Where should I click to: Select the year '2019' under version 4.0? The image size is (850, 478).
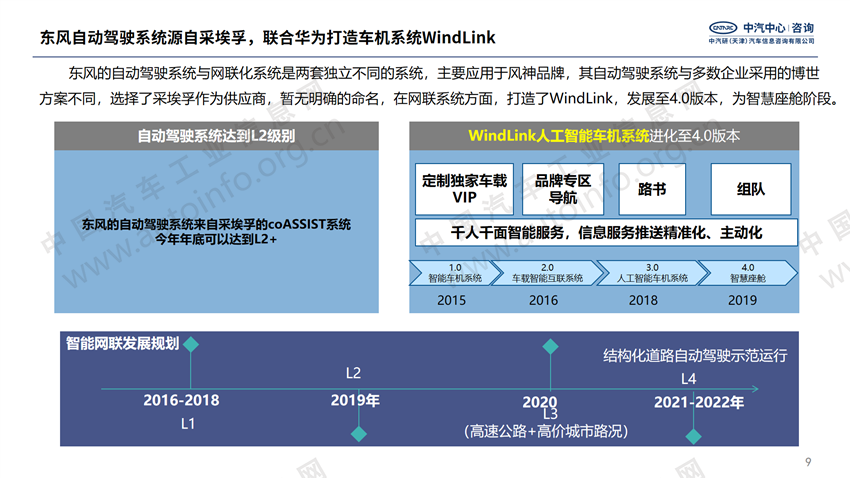tap(742, 300)
